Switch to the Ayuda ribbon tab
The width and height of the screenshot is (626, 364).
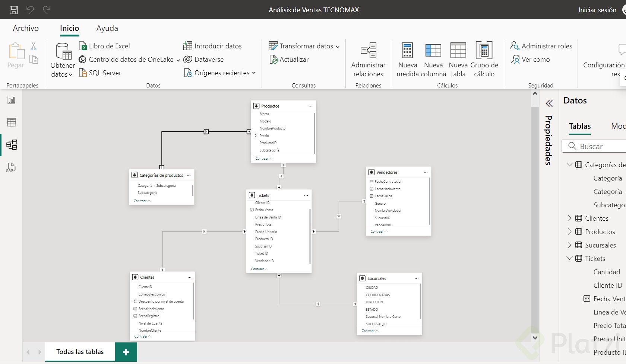(x=107, y=28)
